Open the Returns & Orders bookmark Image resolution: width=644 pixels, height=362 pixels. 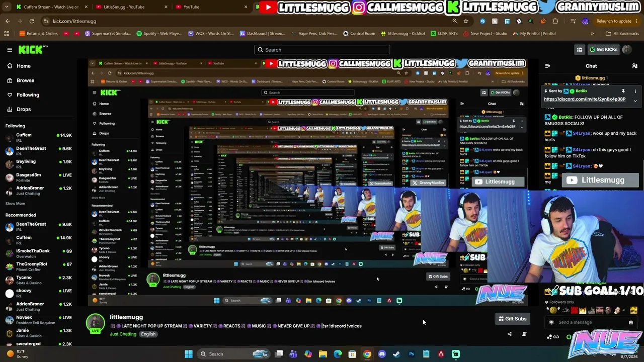[x=38, y=34]
